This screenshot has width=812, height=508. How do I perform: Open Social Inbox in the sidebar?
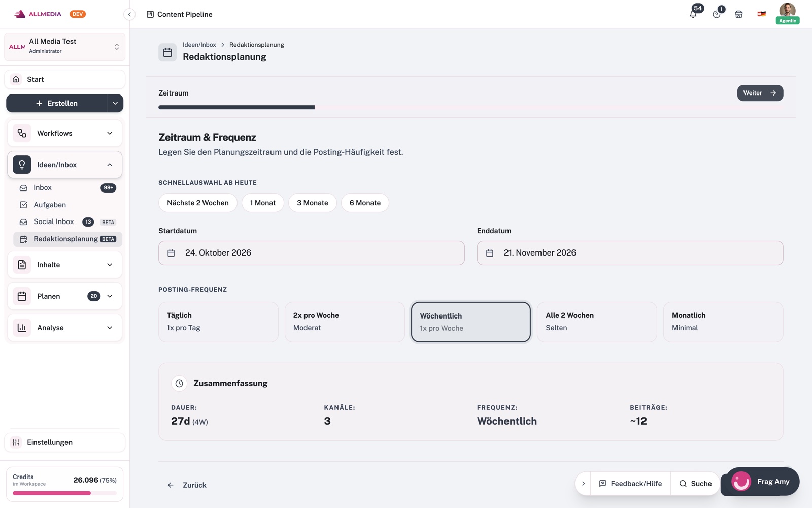click(x=67, y=222)
